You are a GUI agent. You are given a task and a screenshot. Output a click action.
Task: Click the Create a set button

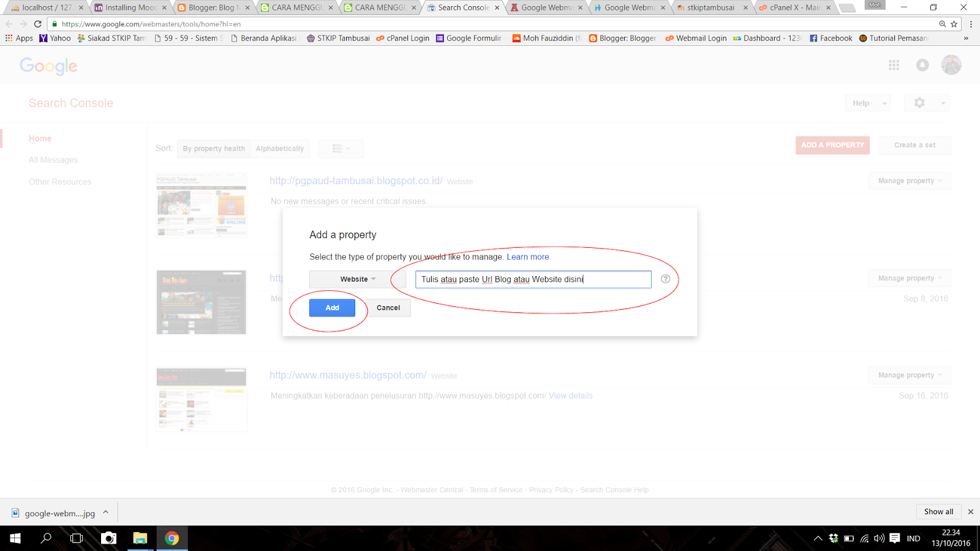[914, 145]
